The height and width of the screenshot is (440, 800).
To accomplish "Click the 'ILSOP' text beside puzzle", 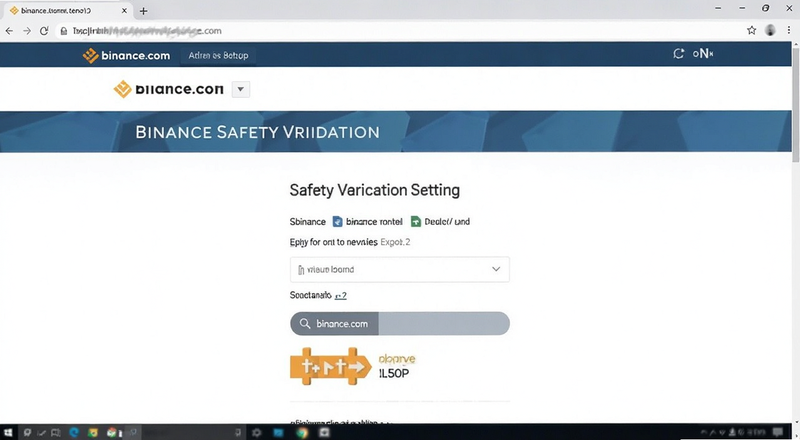I will click(x=394, y=373).
